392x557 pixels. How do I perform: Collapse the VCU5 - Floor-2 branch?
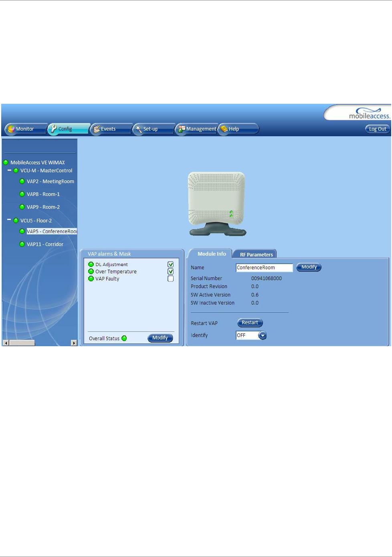[9, 220]
